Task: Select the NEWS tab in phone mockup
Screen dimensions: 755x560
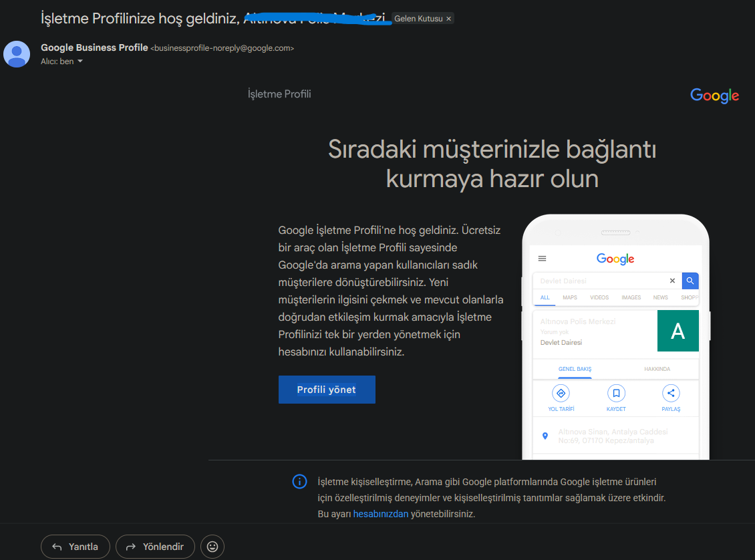Action: 660,297
